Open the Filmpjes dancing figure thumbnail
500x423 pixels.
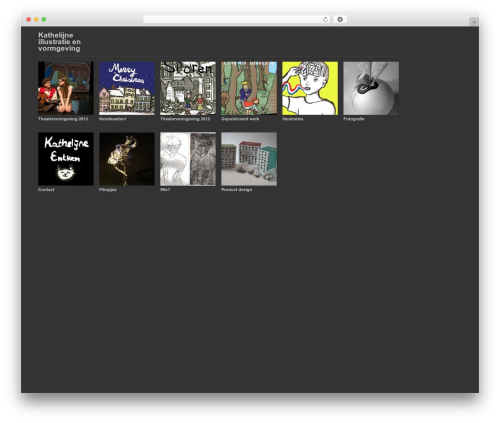coord(127,159)
